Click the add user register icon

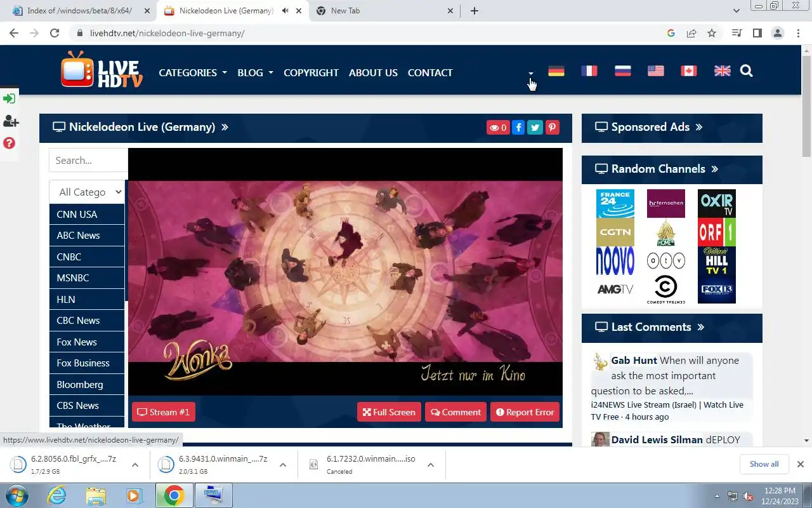10,121
